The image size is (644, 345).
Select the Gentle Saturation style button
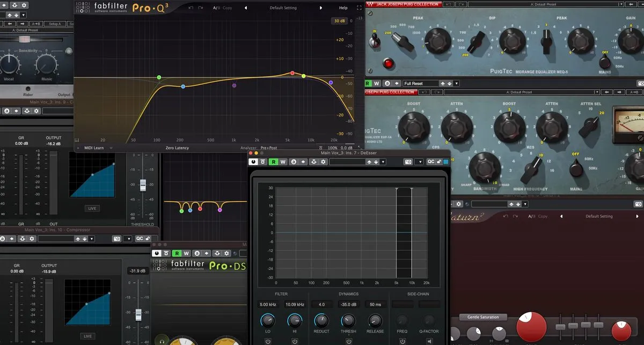click(482, 317)
